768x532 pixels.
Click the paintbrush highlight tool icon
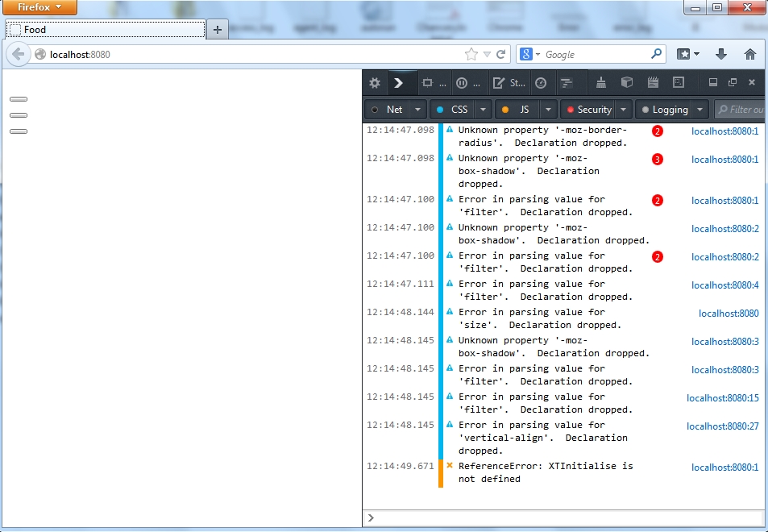coord(601,82)
